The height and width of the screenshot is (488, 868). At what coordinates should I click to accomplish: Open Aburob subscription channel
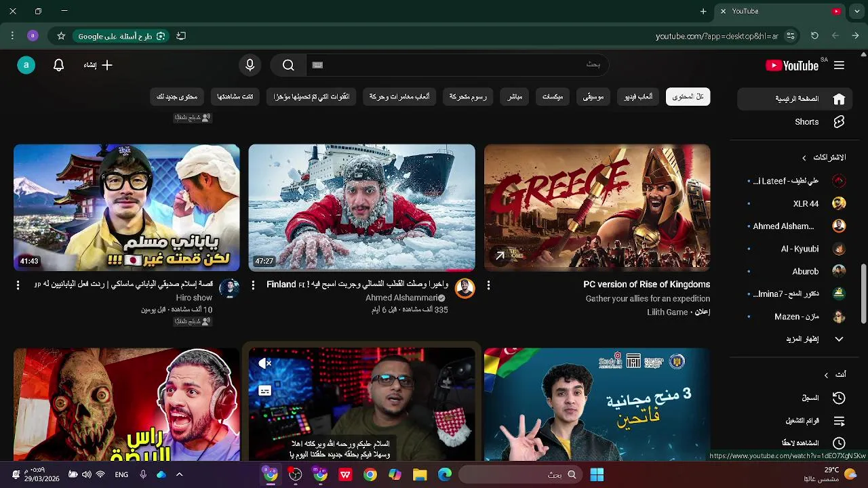click(x=795, y=271)
